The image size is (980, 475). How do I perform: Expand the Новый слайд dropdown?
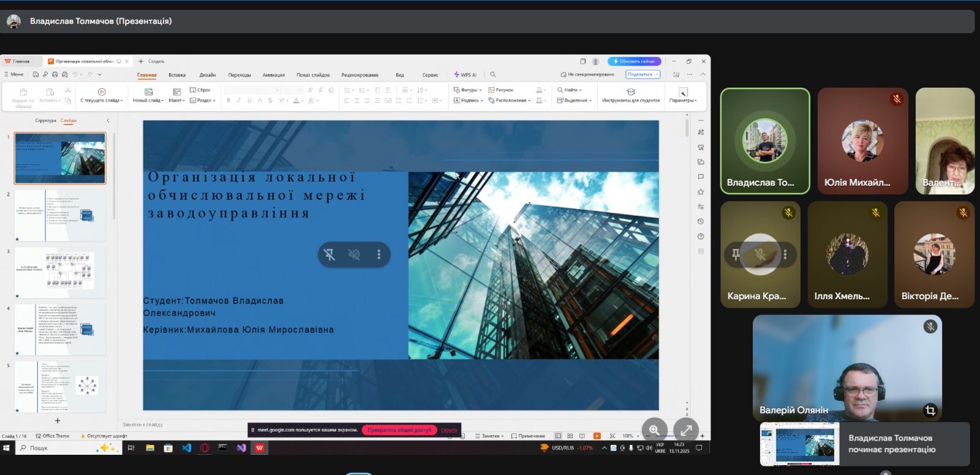point(148,101)
